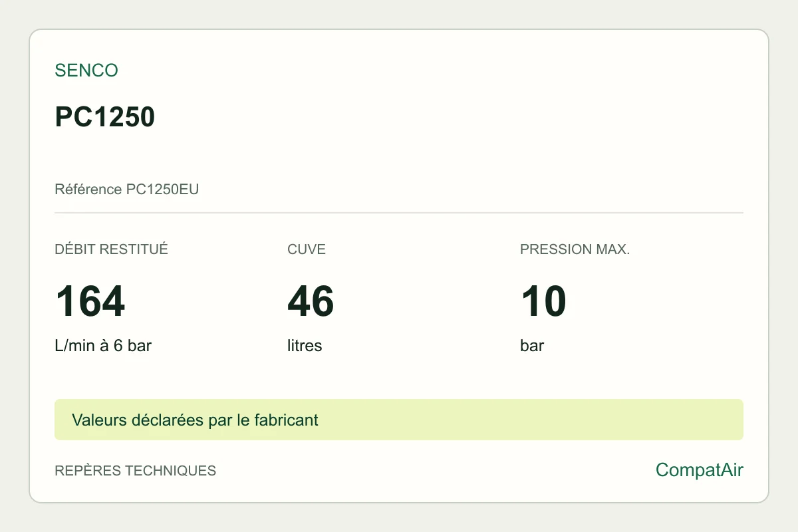The width and height of the screenshot is (798, 532).
Task: Click the CUVE label
Action: point(307,249)
